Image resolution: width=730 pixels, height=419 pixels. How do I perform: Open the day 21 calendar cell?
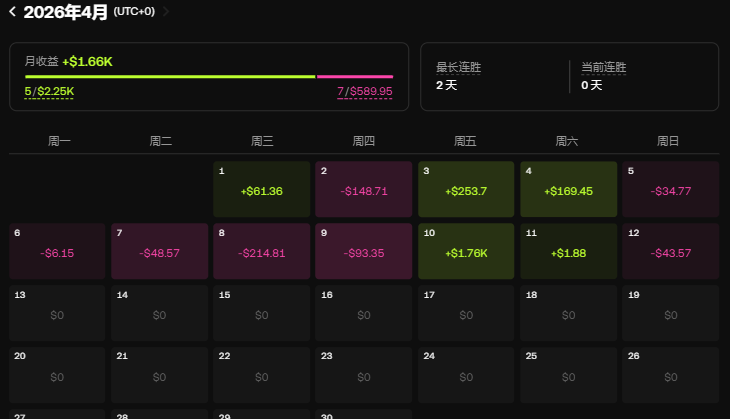coord(160,375)
